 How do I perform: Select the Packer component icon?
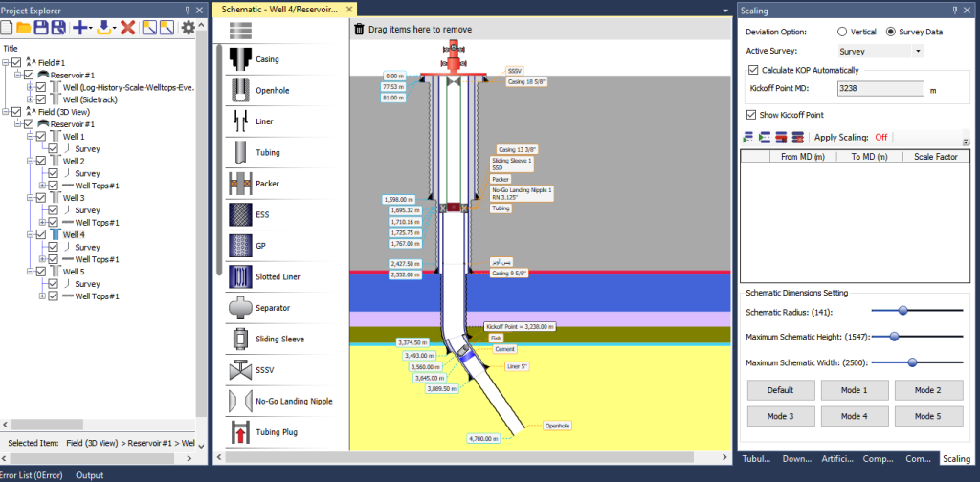pyautogui.click(x=240, y=183)
